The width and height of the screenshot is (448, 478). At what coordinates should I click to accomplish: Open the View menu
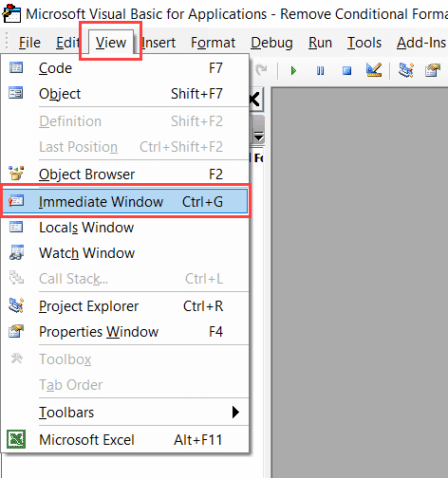[x=111, y=43]
